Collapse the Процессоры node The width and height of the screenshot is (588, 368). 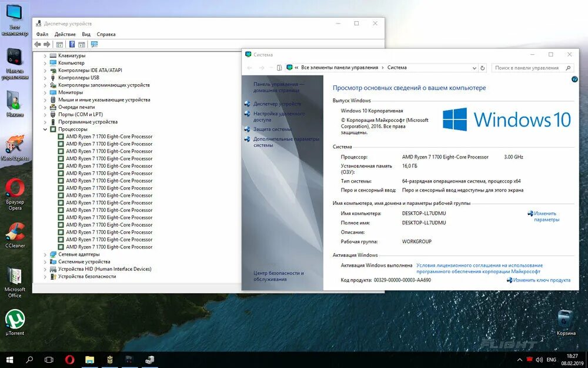click(45, 129)
